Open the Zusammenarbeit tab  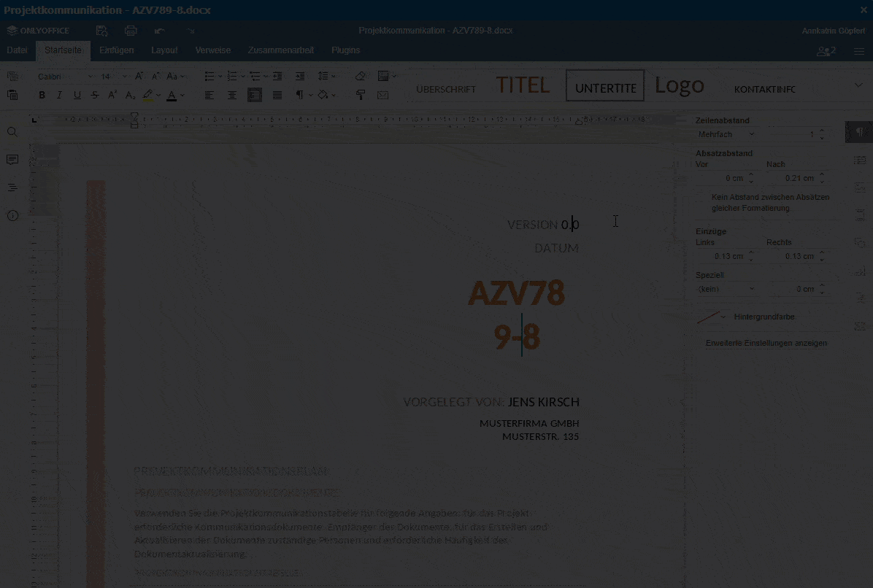tap(280, 50)
